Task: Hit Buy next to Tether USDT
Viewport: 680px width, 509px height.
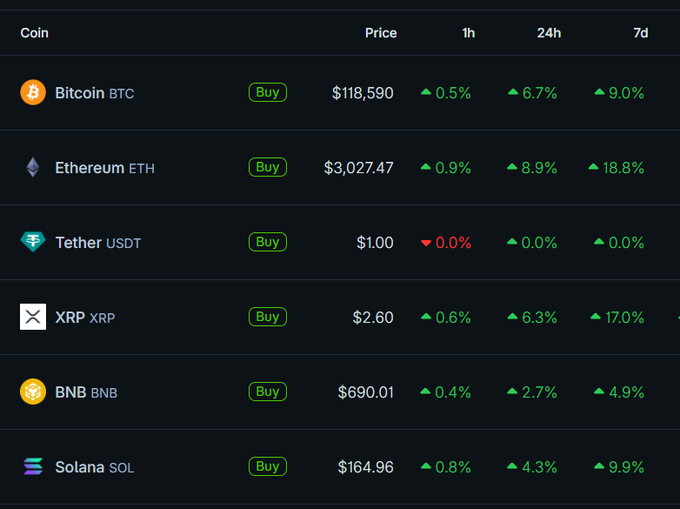Action: (x=267, y=242)
